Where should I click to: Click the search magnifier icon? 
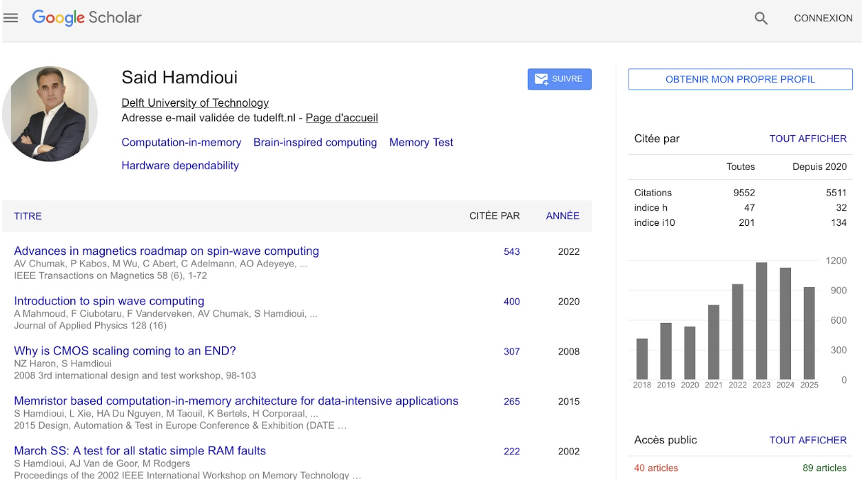tap(761, 19)
